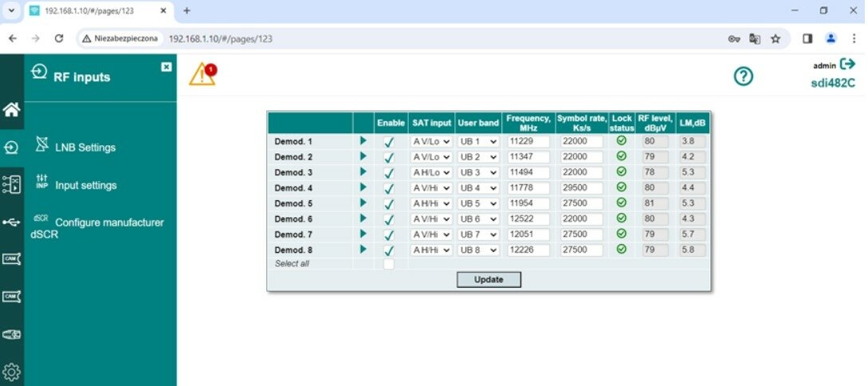
Task: Expand the Demod. 7 row arrow
Action: pos(363,234)
